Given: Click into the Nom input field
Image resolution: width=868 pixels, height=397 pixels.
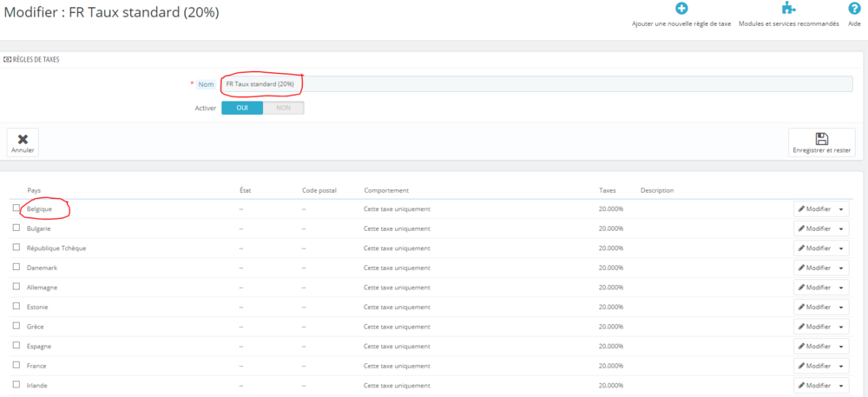Looking at the screenshot, I should pos(536,84).
